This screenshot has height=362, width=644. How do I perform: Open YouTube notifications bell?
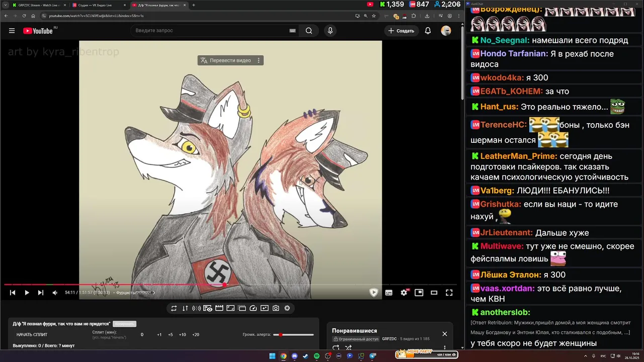[x=428, y=31]
